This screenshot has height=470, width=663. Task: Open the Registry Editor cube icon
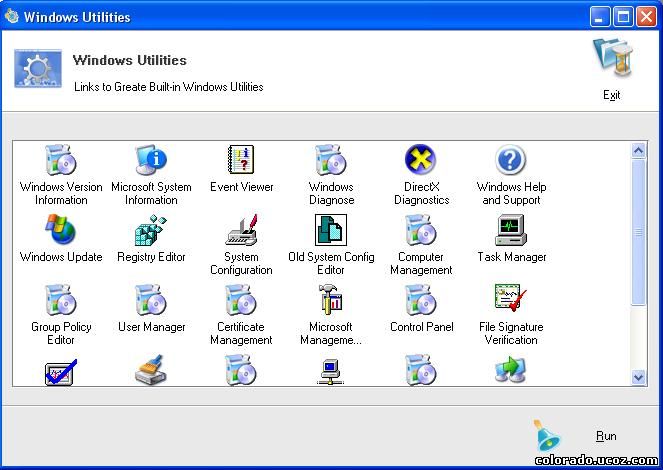(x=151, y=230)
